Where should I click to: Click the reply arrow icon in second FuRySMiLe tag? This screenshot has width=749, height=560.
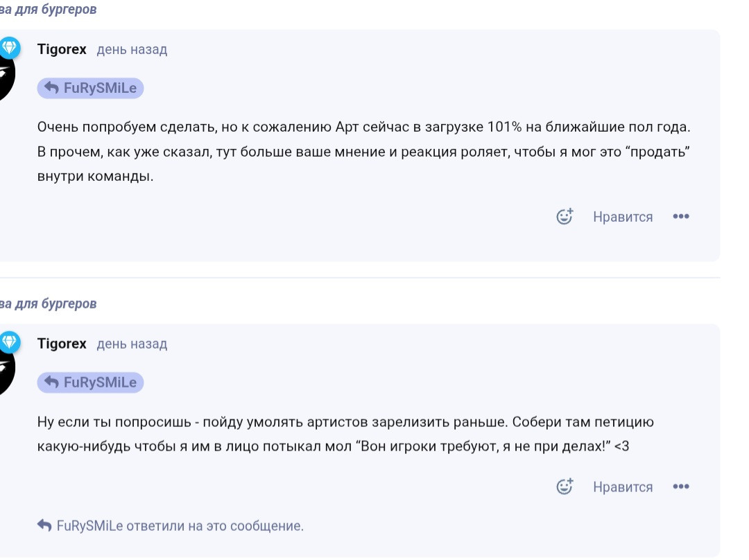(x=51, y=383)
